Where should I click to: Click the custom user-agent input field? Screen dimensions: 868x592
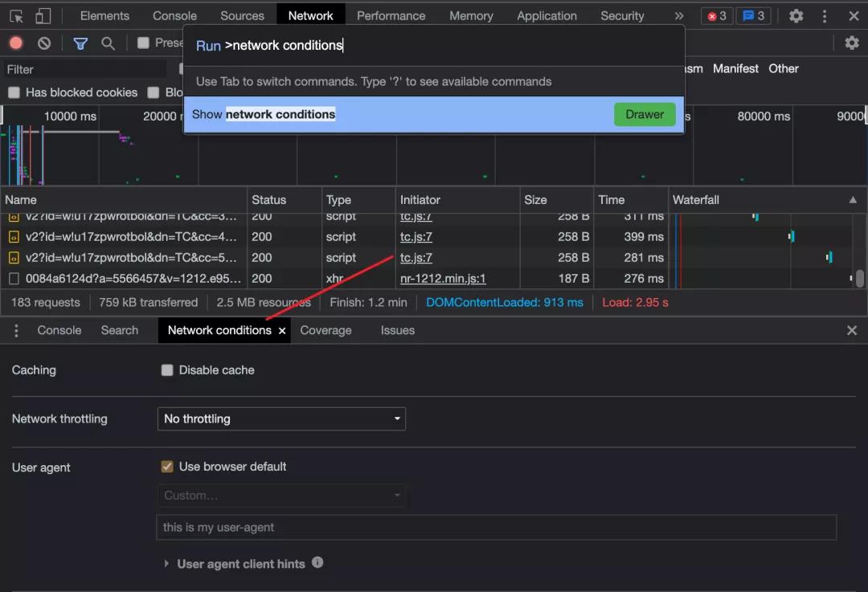click(497, 527)
